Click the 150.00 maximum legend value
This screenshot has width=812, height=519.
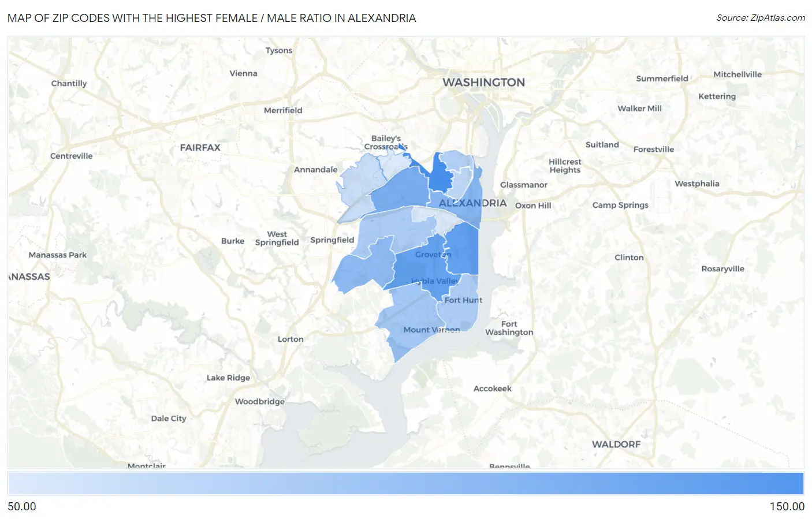tap(787, 507)
